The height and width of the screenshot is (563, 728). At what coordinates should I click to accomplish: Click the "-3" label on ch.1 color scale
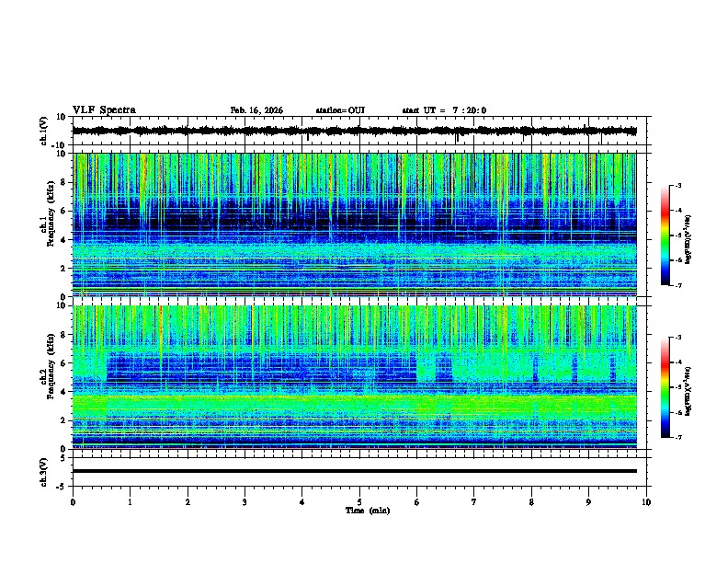[677, 185]
